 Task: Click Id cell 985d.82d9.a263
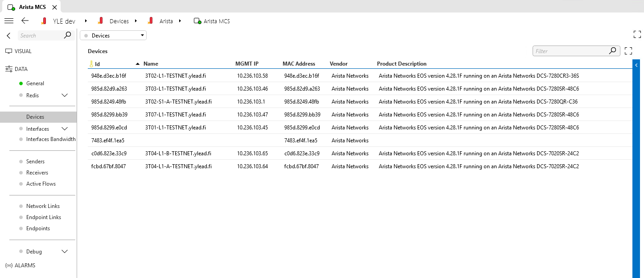pos(109,89)
